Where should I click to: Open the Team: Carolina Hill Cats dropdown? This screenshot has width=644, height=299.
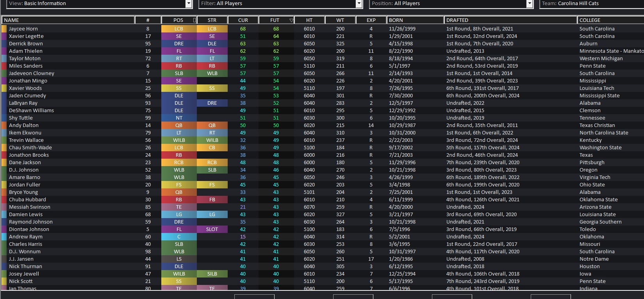[592, 4]
